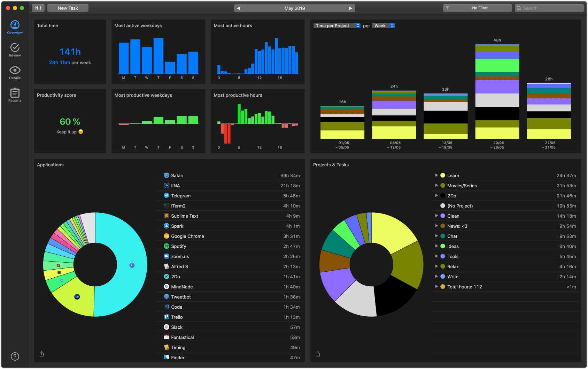Viewport: 588px width, 369px height.
Task: Expand the Chat project
Action: coord(436,236)
